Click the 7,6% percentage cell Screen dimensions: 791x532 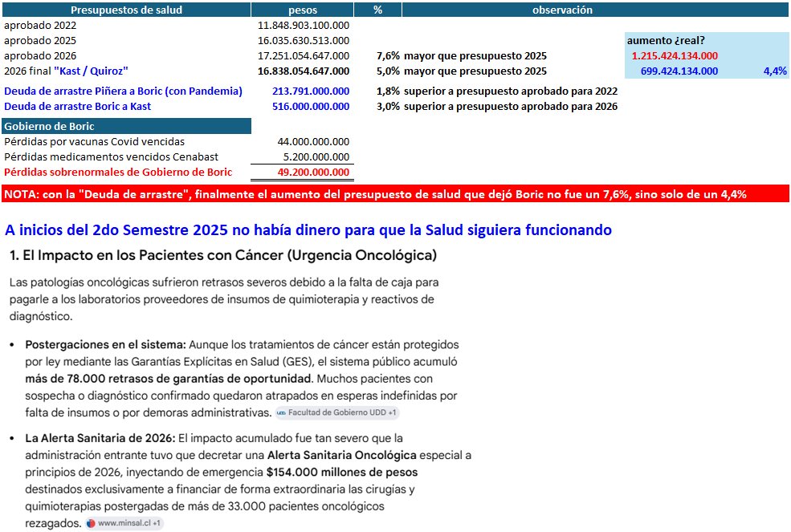388,55
